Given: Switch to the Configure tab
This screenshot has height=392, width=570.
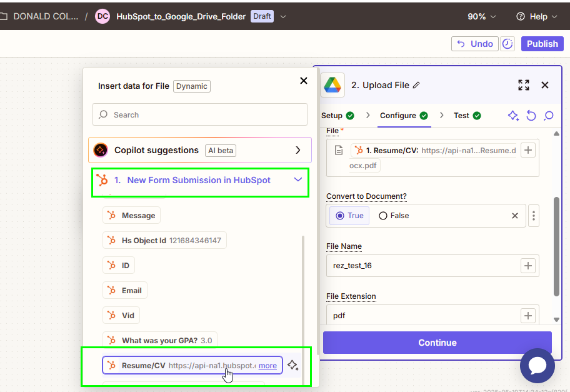Looking at the screenshot, I should pyautogui.click(x=404, y=116).
